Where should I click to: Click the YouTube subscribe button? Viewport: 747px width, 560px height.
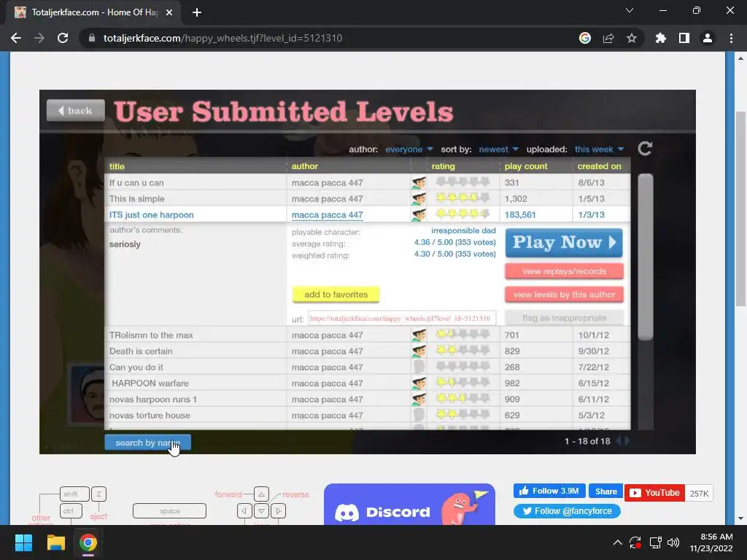pyautogui.click(x=654, y=493)
